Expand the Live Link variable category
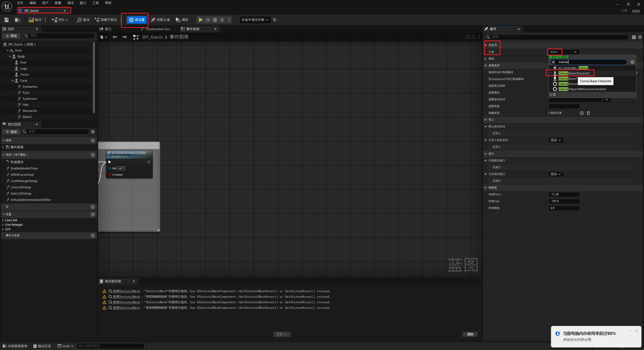 (x=3, y=220)
